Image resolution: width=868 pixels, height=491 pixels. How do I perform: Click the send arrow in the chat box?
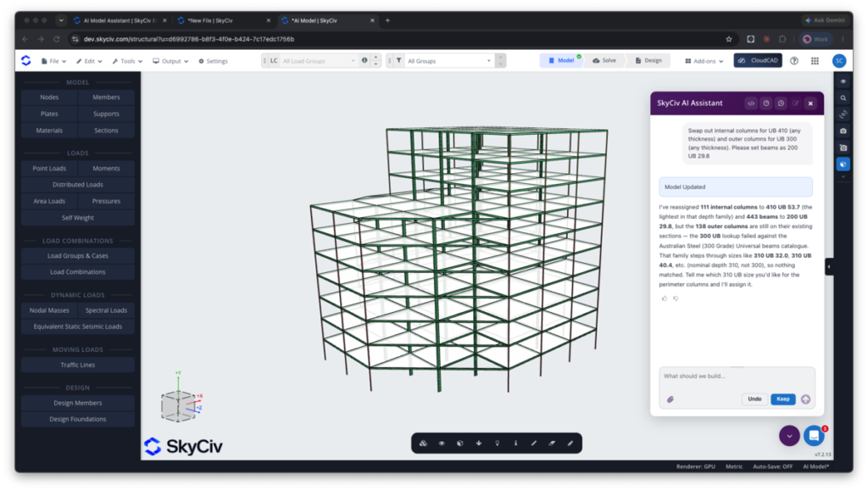click(805, 399)
